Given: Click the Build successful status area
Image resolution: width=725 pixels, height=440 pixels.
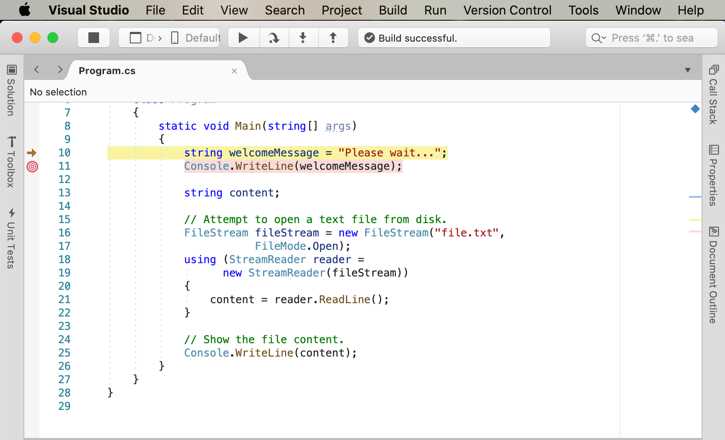Looking at the screenshot, I should tap(454, 37).
